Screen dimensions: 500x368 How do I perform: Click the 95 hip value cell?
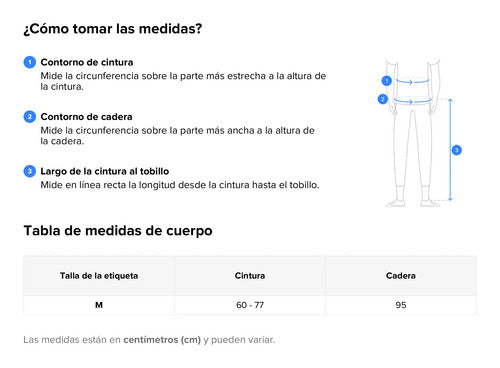click(x=401, y=305)
